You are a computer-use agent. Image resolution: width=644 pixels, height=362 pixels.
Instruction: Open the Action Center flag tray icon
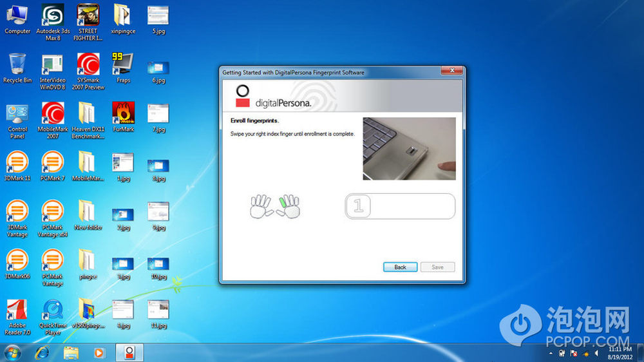pos(574,354)
